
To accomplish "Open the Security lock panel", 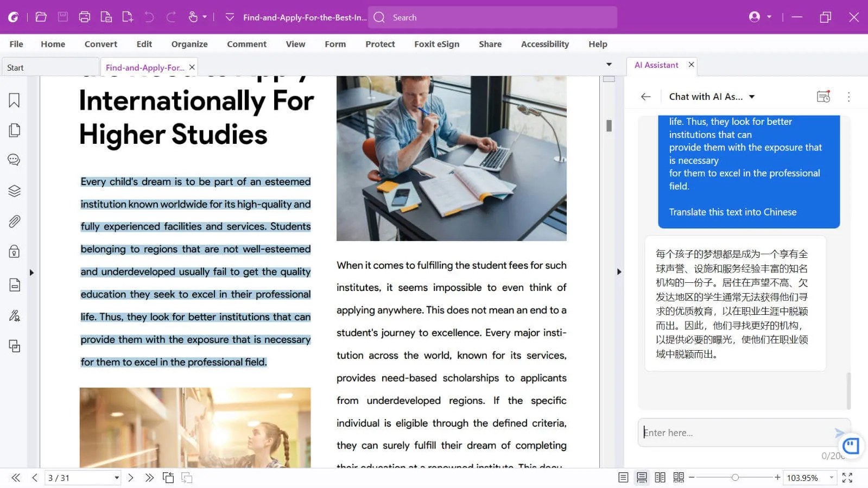I will point(14,251).
